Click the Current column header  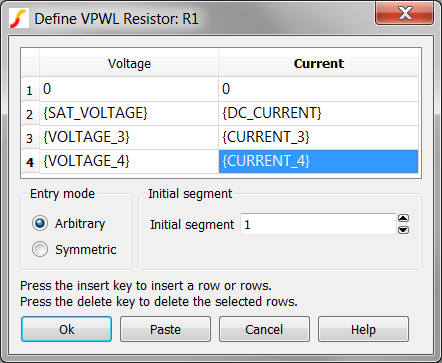point(318,63)
